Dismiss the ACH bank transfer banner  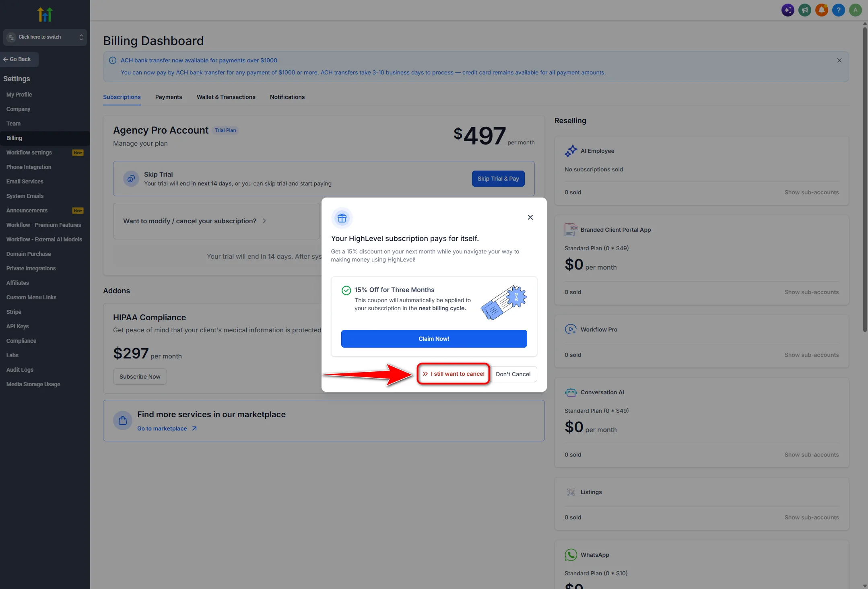[839, 60]
